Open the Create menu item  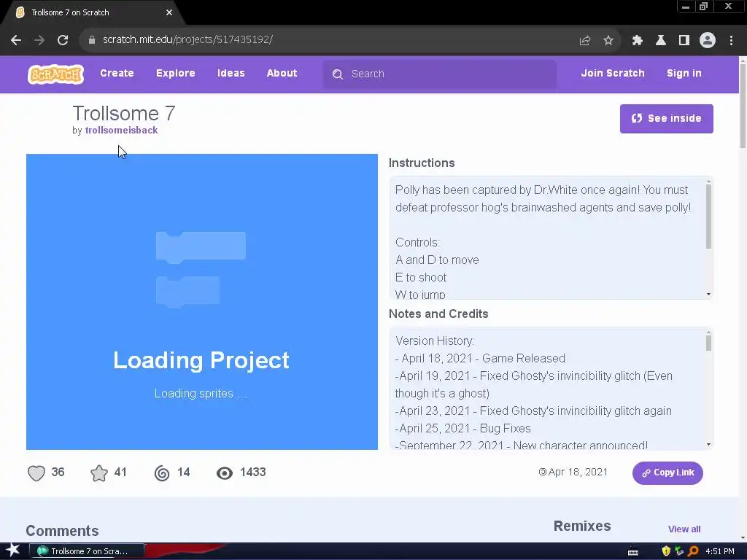[117, 74]
